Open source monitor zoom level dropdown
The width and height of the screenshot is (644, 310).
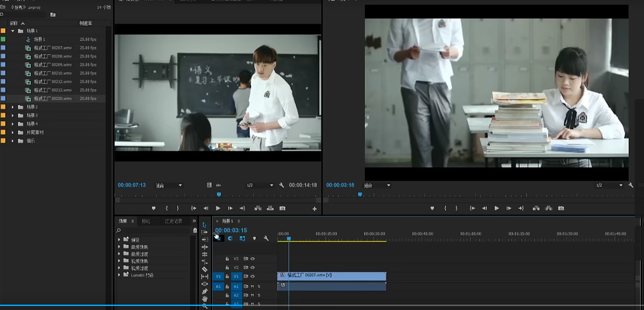(x=169, y=185)
